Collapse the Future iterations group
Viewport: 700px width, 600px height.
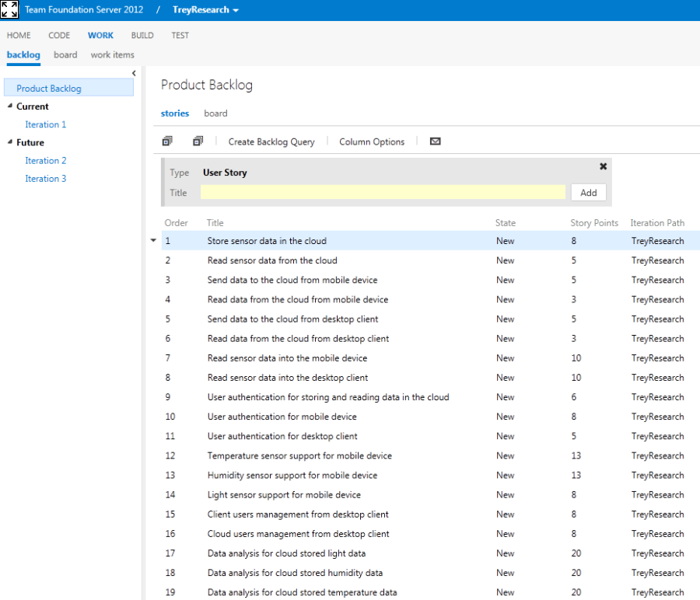pyautogui.click(x=9, y=142)
